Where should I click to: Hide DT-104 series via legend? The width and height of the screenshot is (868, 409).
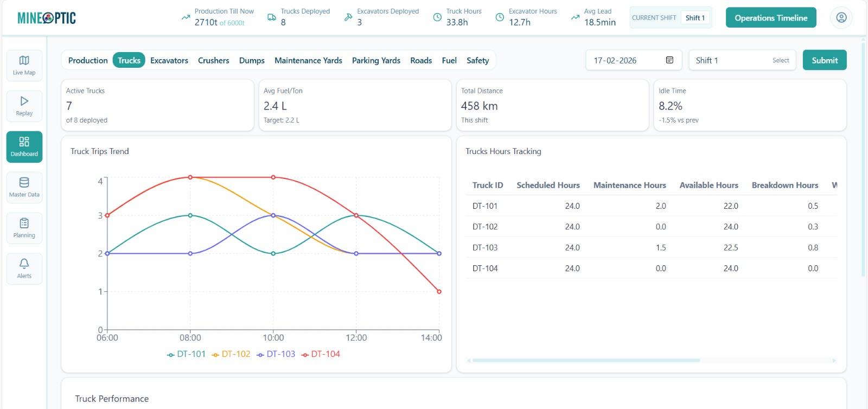(x=321, y=354)
